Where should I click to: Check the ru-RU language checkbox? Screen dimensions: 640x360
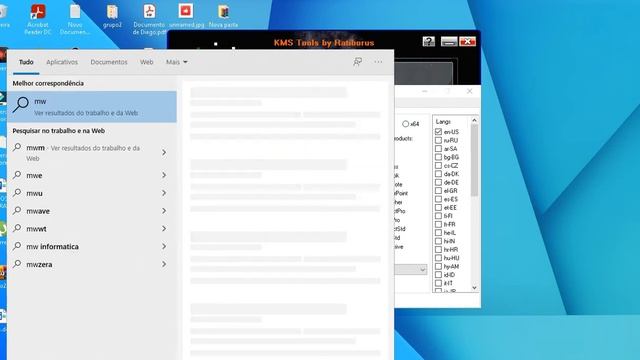[438, 140]
